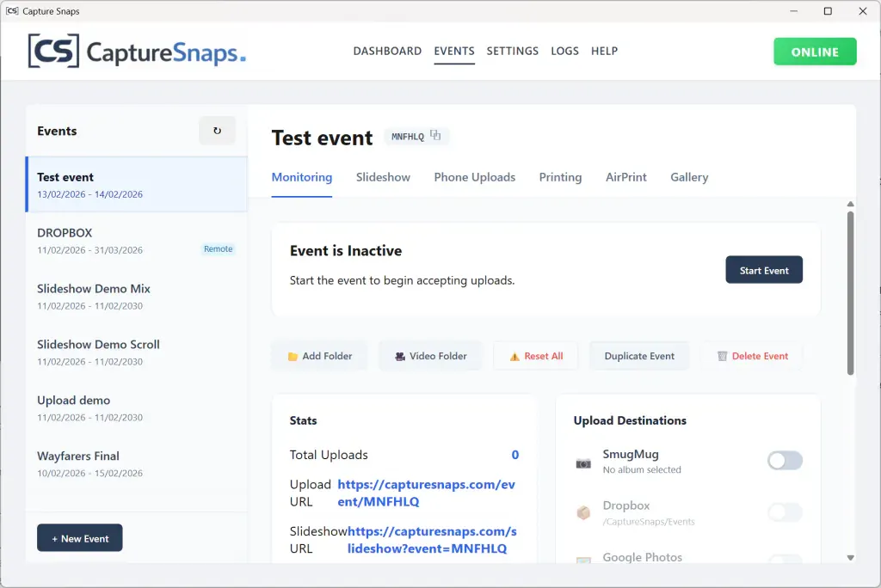Screen dimensions: 881x588
Task: Open the Dashboard page
Action: 387,51
